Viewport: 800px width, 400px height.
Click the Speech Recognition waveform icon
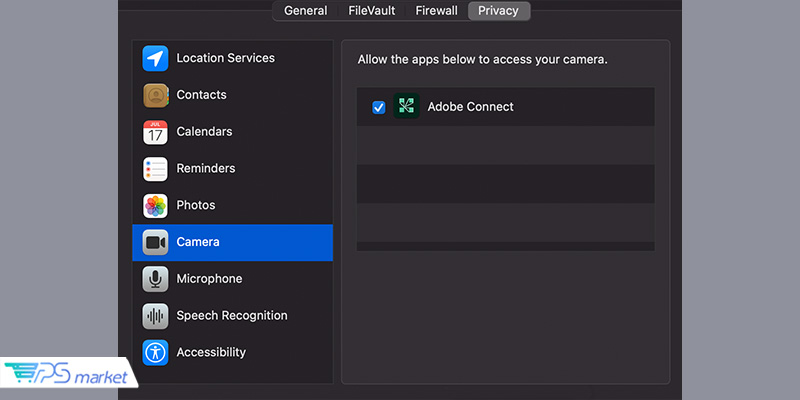click(155, 316)
